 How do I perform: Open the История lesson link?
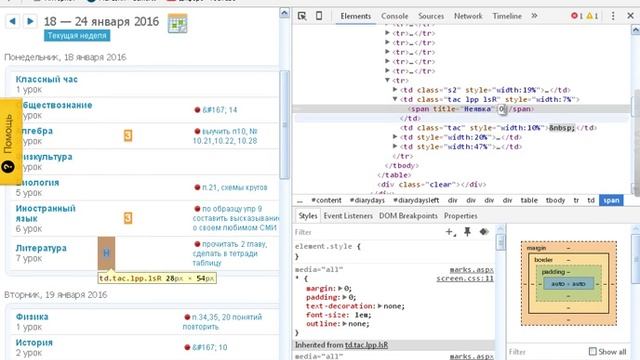pos(34,342)
